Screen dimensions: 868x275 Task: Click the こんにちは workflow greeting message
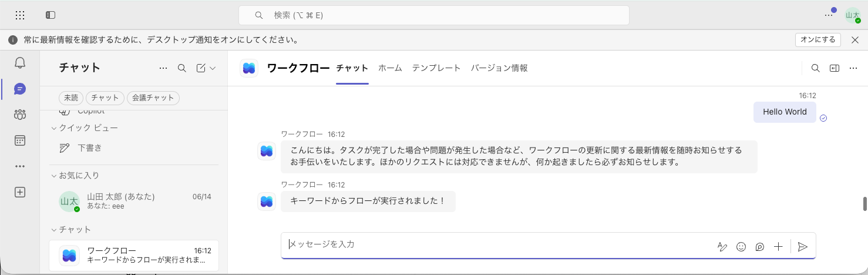(x=519, y=156)
